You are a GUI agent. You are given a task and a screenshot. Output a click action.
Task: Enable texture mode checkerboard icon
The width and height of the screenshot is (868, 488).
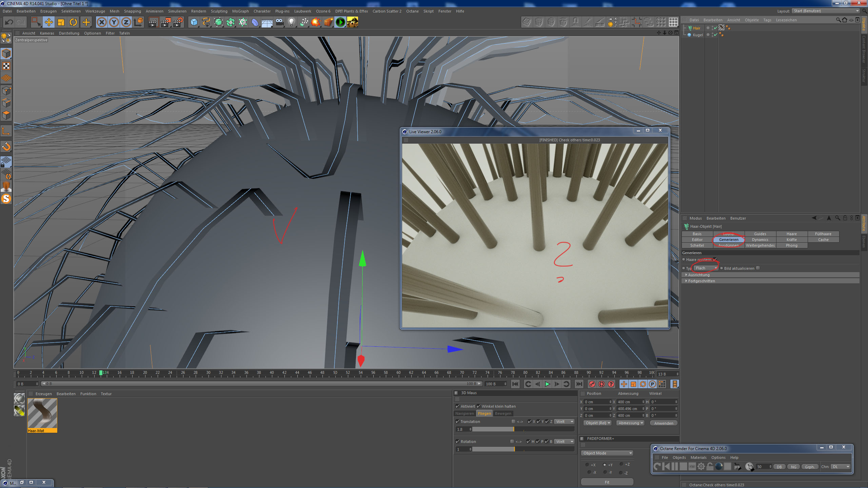(6, 66)
